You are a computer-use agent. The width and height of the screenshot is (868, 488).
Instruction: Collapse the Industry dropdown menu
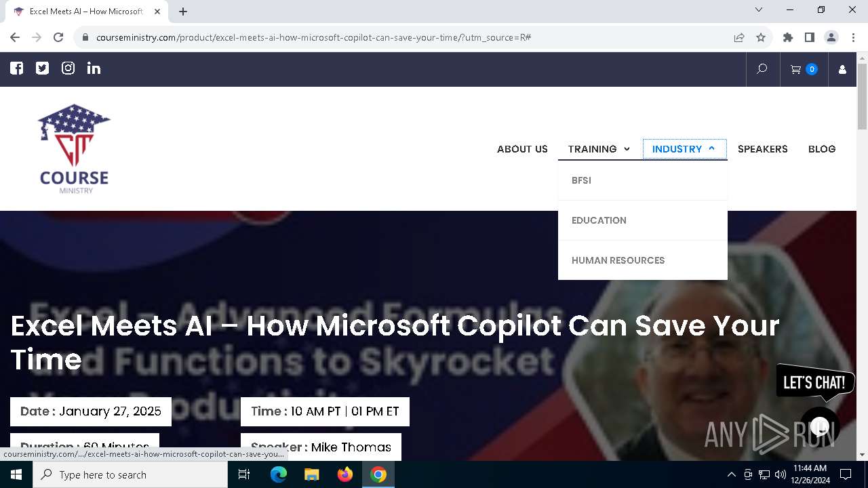[684, 149]
